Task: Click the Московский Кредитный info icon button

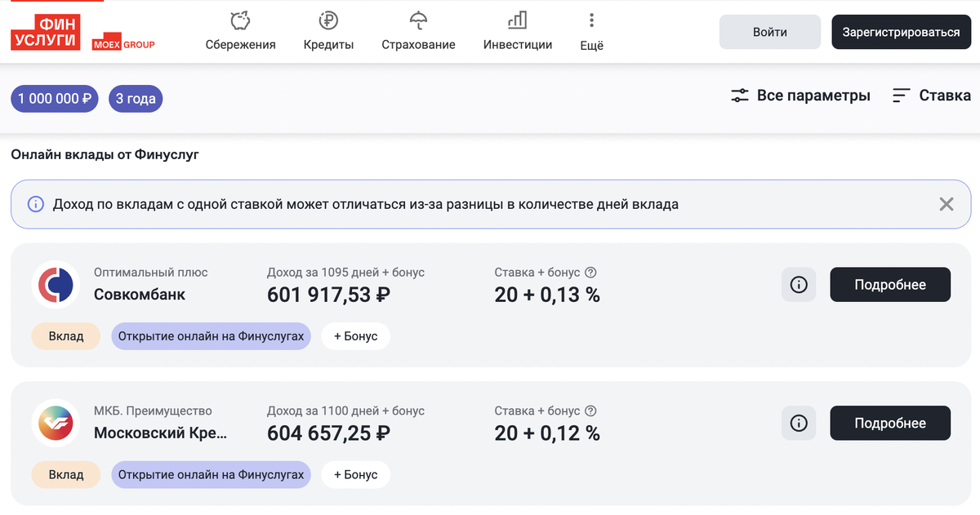Action: (x=799, y=424)
